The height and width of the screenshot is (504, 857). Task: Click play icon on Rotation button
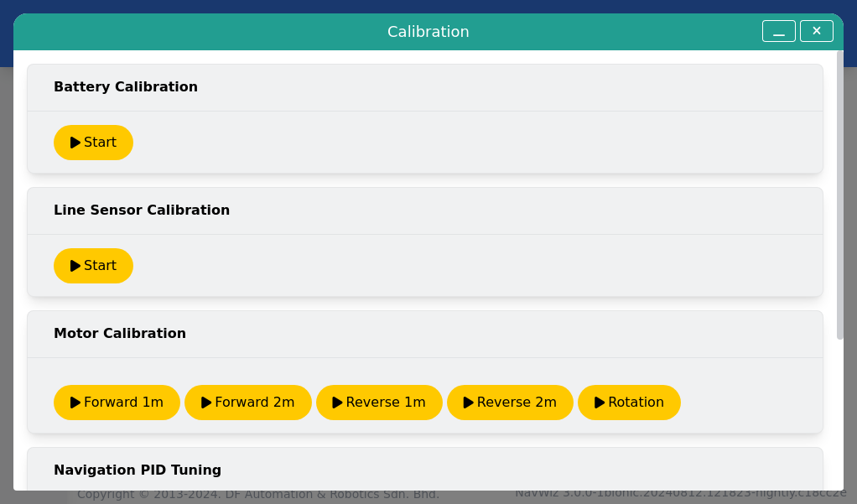tap(600, 403)
